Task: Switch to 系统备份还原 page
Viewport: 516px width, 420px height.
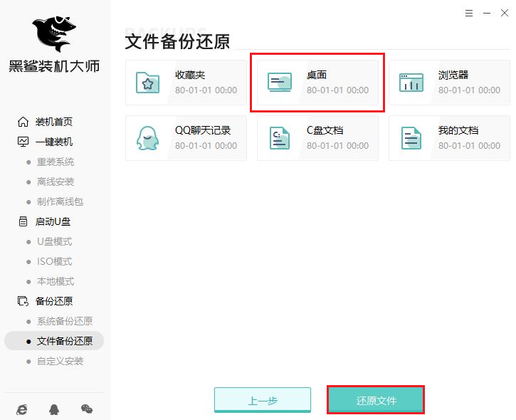Action: [x=64, y=321]
